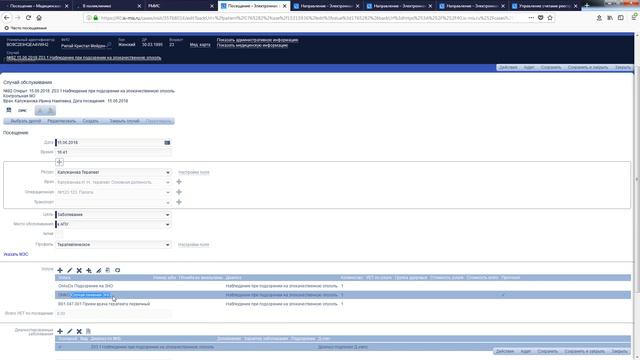Select the OnkoDx Подозрение на ЗНО service row
640x360 pixels.
tap(343, 286)
